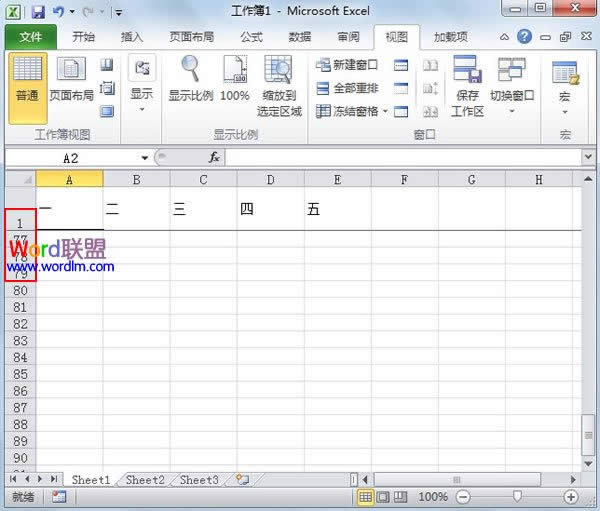Switch to the Sheet2 worksheet tab
The height and width of the screenshot is (511, 600).
pyautogui.click(x=145, y=480)
